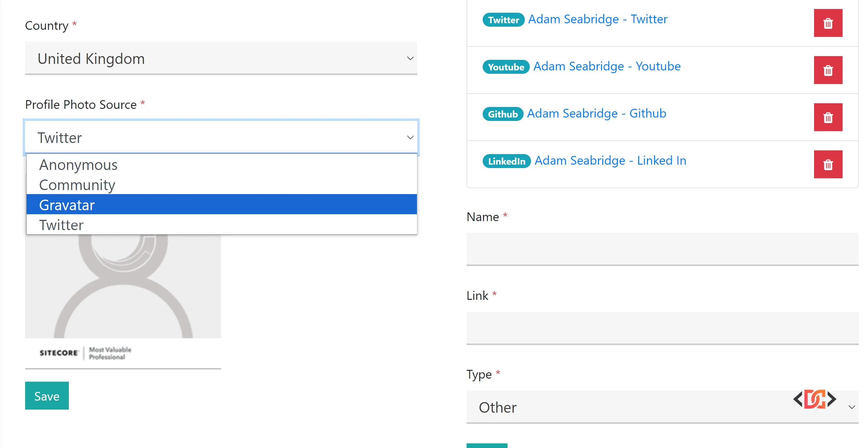Select Gravatar as profile photo source
The width and height of the screenshot is (868, 448).
pos(67,205)
